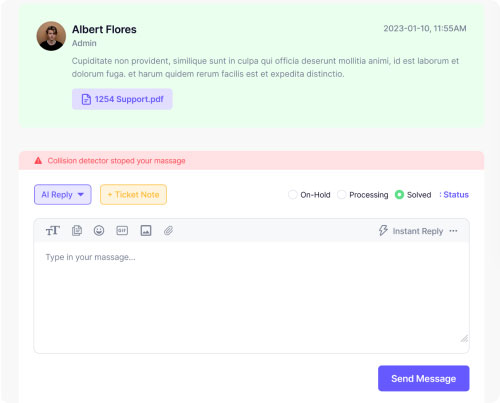Click the Instant Reply lightning icon
Screen dimensions: 500x403
(x=383, y=231)
